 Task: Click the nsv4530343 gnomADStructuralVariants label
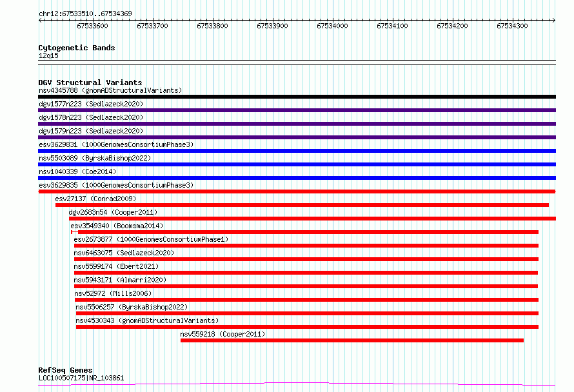point(147,320)
